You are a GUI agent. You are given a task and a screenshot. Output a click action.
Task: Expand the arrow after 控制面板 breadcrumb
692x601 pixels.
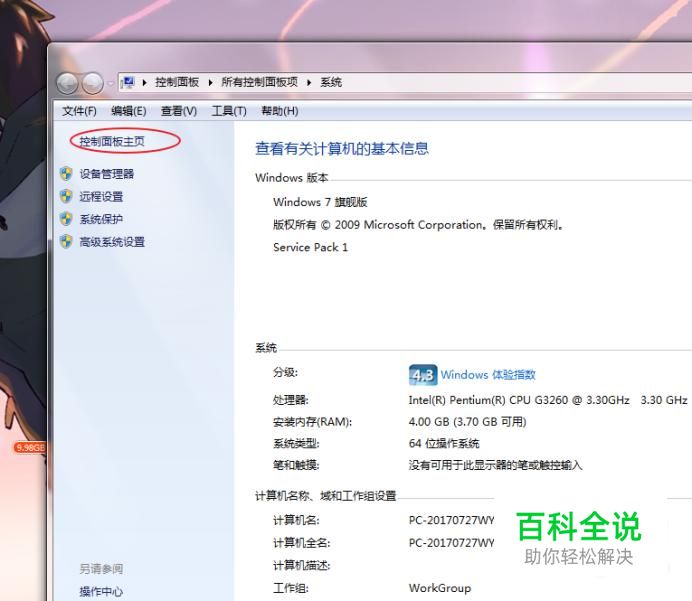point(211,83)
